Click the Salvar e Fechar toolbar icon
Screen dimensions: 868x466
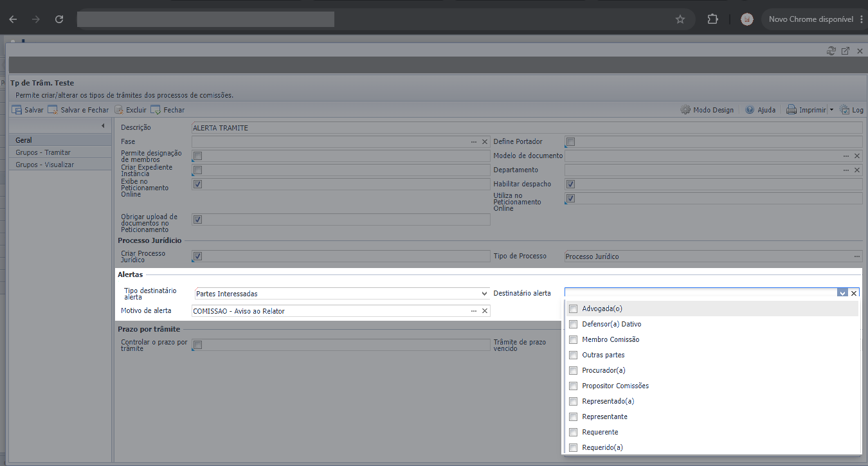pyautogui.click(x=53, y=110)
